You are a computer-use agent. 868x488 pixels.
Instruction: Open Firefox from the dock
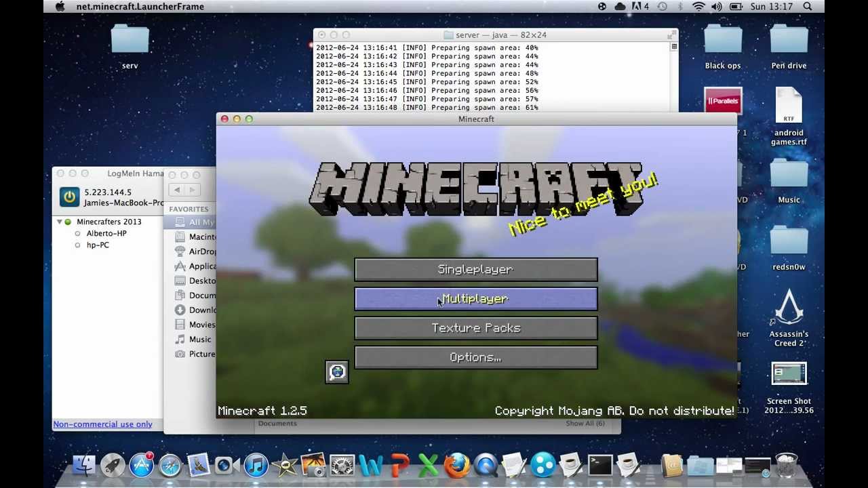457,466
